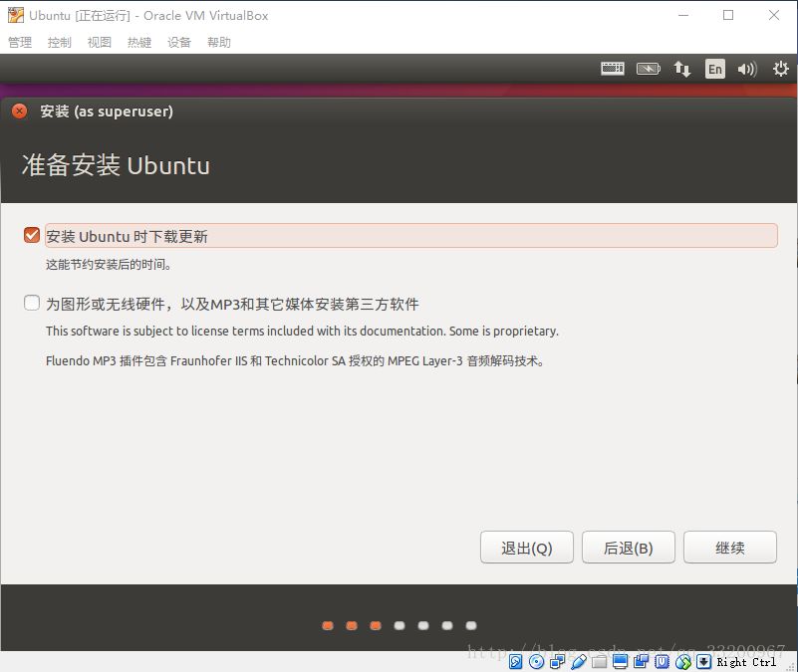
Task: Open the 管理 menu
Action: point(20,42)
